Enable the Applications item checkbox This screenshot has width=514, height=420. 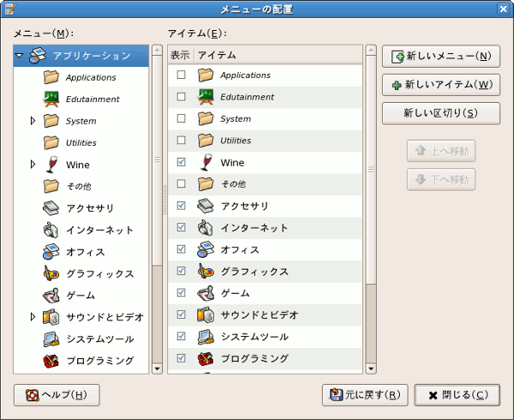pyautogui.click(x=181, y=75)
